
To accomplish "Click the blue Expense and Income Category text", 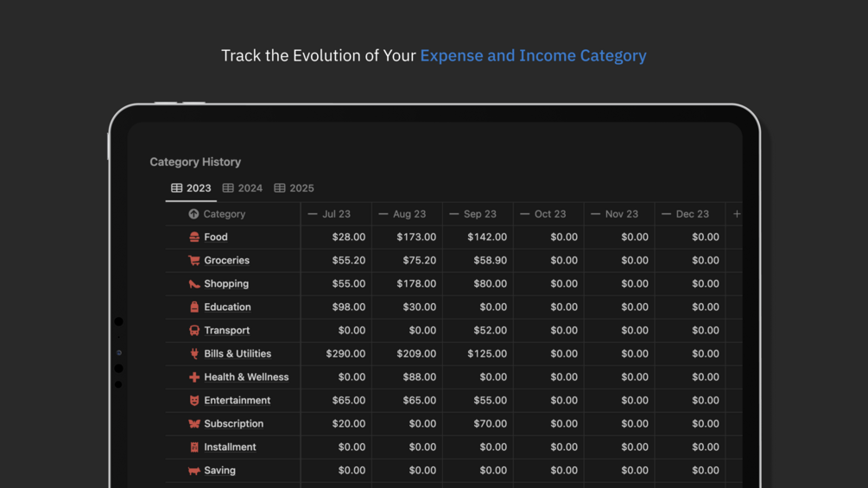I will pos(533,56).
